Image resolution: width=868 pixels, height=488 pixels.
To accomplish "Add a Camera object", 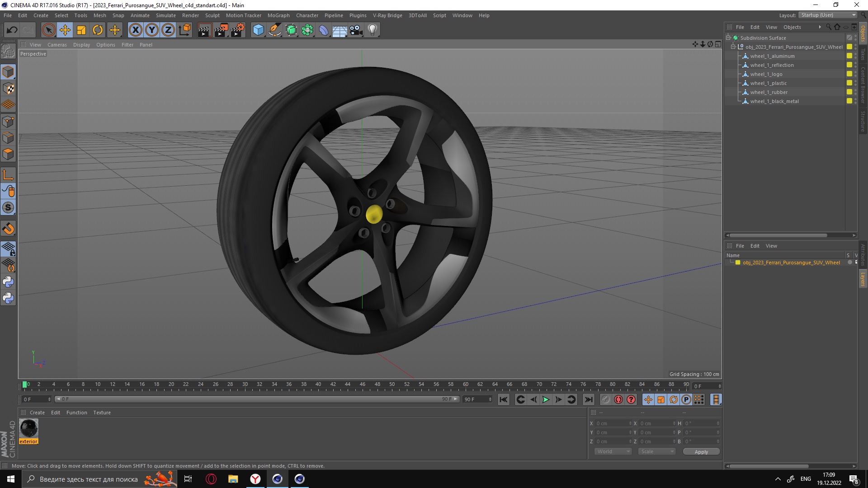I will [356, 30].
